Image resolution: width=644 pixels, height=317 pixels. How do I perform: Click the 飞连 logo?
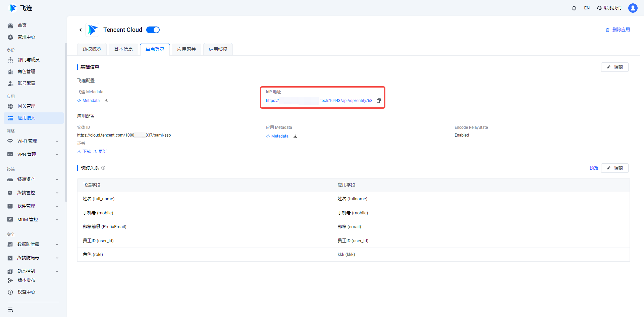coord(21,8)
